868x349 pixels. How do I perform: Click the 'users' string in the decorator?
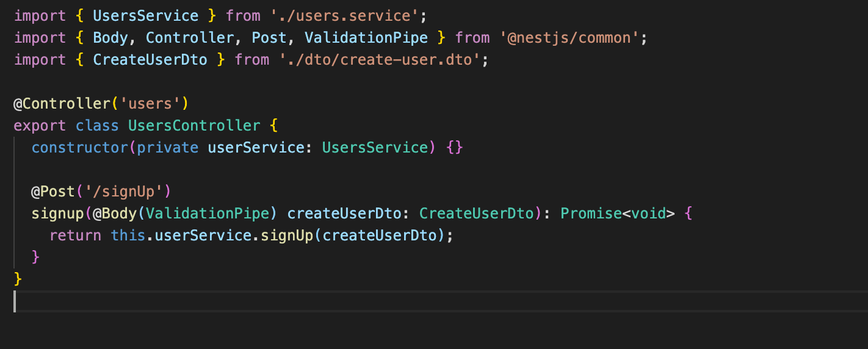[150, 103]
